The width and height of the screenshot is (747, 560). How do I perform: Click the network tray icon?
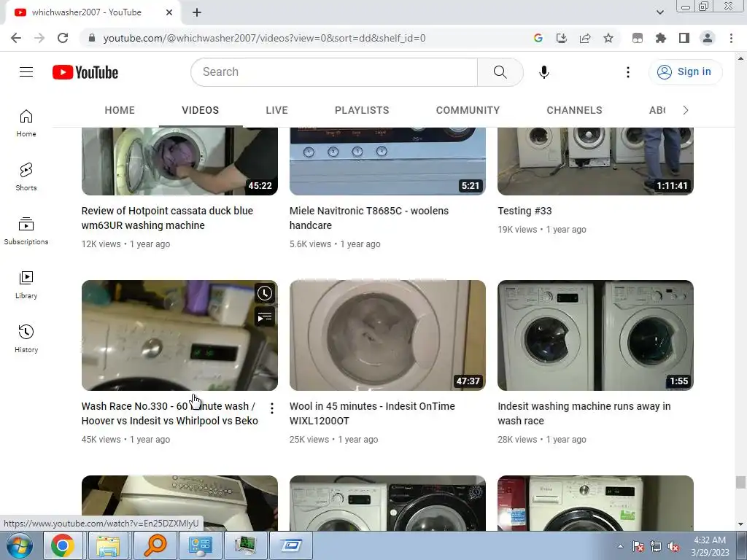pyautogui.click(x=656, y=546)
